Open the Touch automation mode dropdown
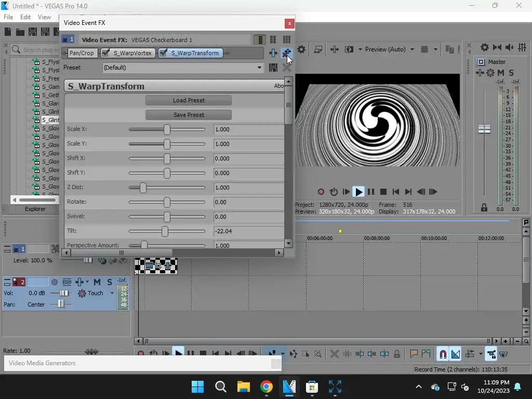Viewport: 532px width, 399px height. coord(112,293)
